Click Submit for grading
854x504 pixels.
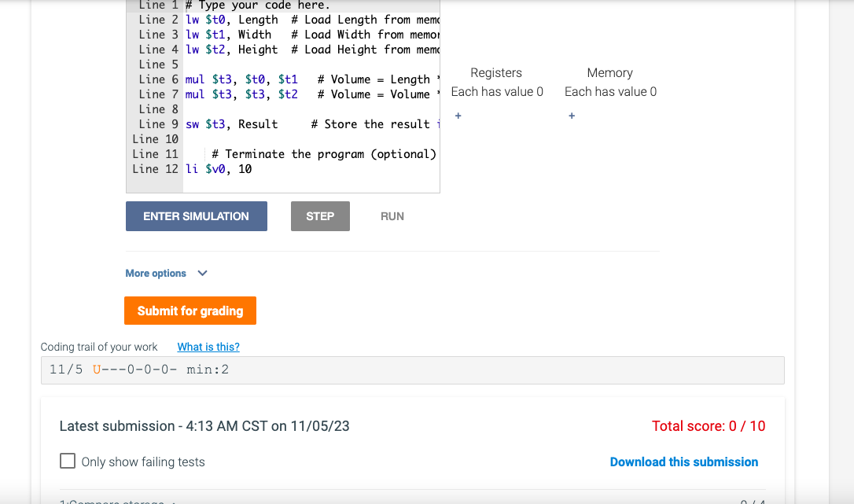(x=190, y=310)
